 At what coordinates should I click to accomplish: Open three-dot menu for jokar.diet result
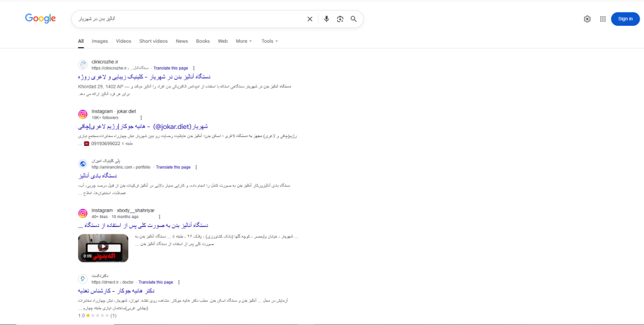[x=142, y=118]
